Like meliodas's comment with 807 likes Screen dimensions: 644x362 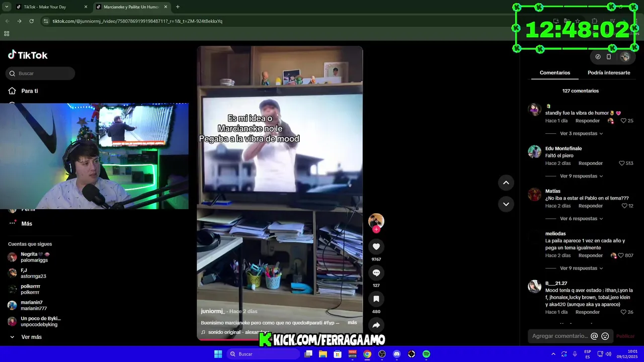pyautogui.click(x=621, y=255)
